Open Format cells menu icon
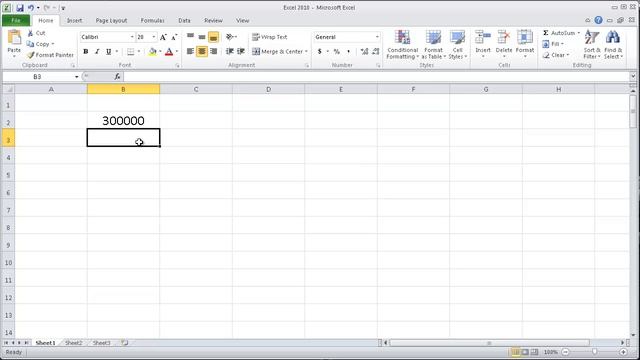This screenshot has width=640, height=360. tap(525, 38)
